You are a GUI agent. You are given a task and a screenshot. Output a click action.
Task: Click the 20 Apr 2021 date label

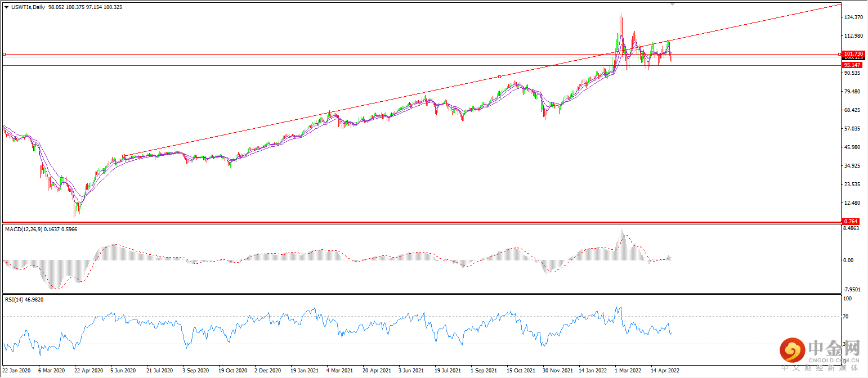click(377, 371)
